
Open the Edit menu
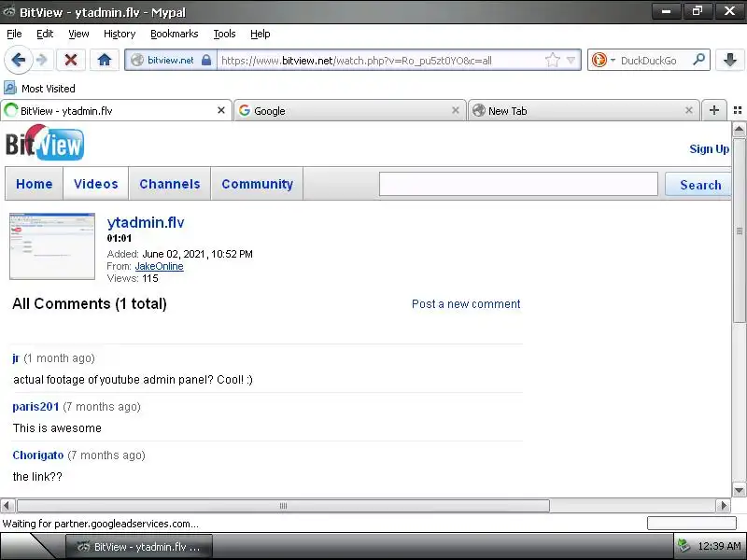click(x=45, y=34)
